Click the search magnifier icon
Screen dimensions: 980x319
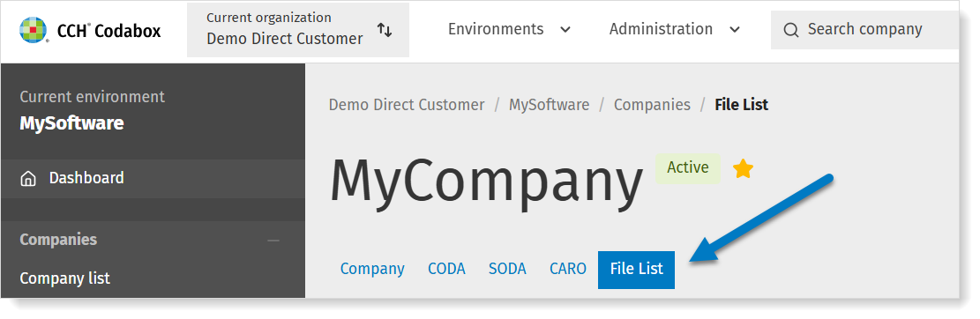(790, 30)
